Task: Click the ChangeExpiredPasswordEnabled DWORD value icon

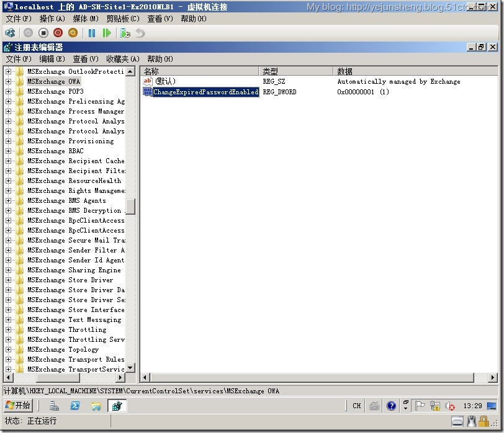Action: (148, 92)
